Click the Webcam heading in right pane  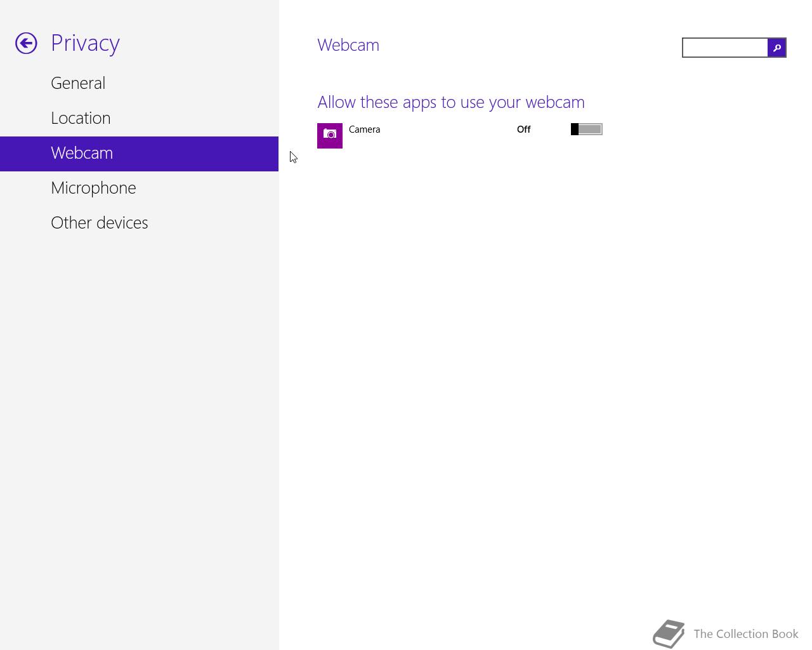click(x=348, y=45)
